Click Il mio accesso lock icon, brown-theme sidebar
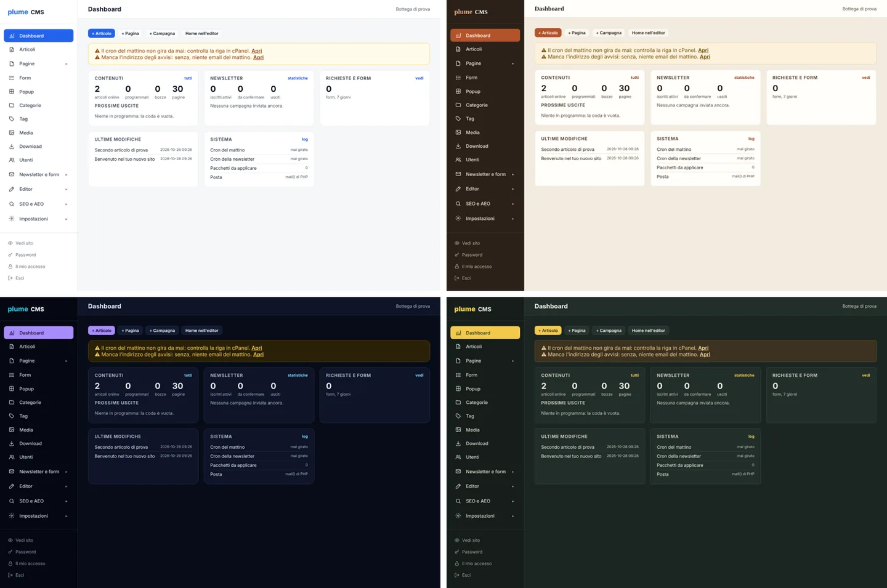 (x=457, y=267)
